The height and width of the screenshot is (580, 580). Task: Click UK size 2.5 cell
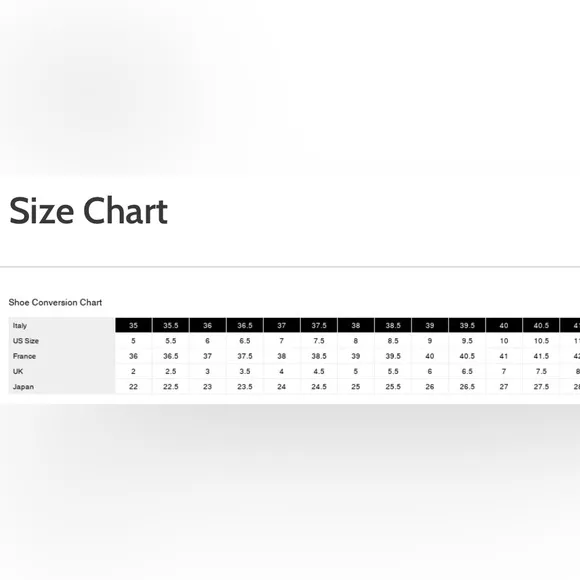pos(171,371)
